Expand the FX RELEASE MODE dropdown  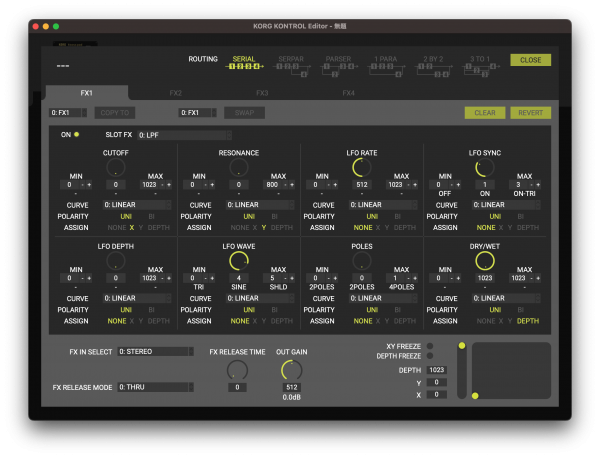pyautogui.click(x=155, y=386)
